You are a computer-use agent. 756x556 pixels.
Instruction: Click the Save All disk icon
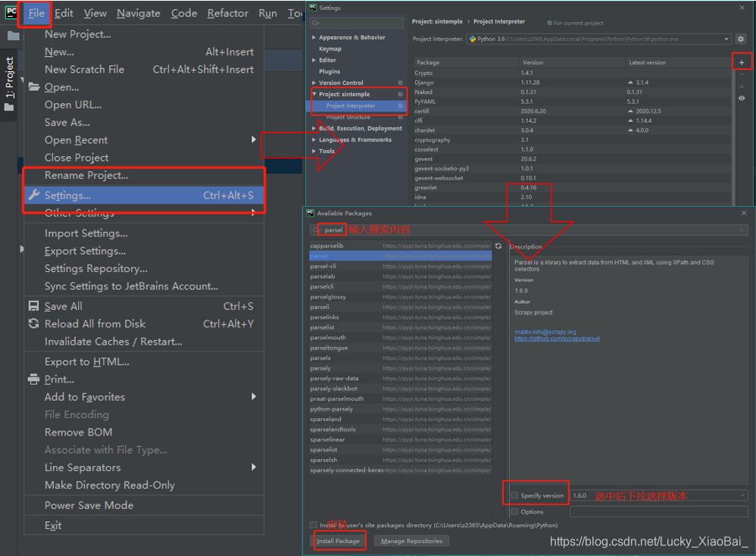click(34, 306)
